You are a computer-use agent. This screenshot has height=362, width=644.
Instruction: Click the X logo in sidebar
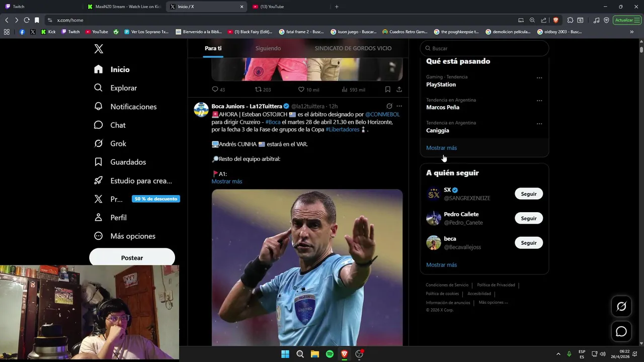pos(99,49)
